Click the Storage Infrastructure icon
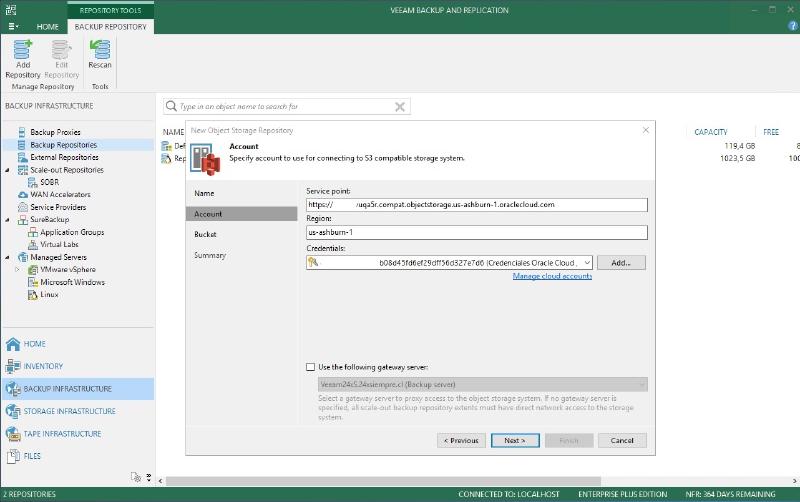The height and width of the screenshot is (502, 800). click(13, 411)
